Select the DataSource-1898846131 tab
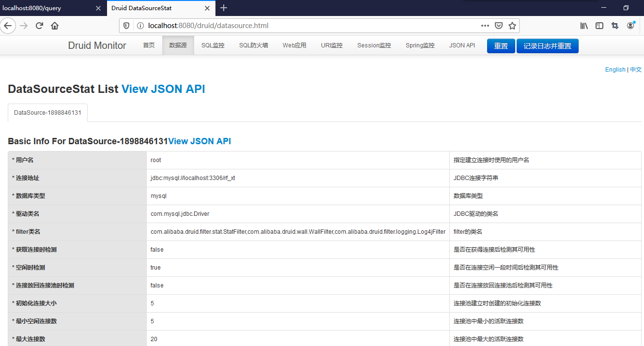The height and width of the screenshot is (346, 644). point(47,112)
